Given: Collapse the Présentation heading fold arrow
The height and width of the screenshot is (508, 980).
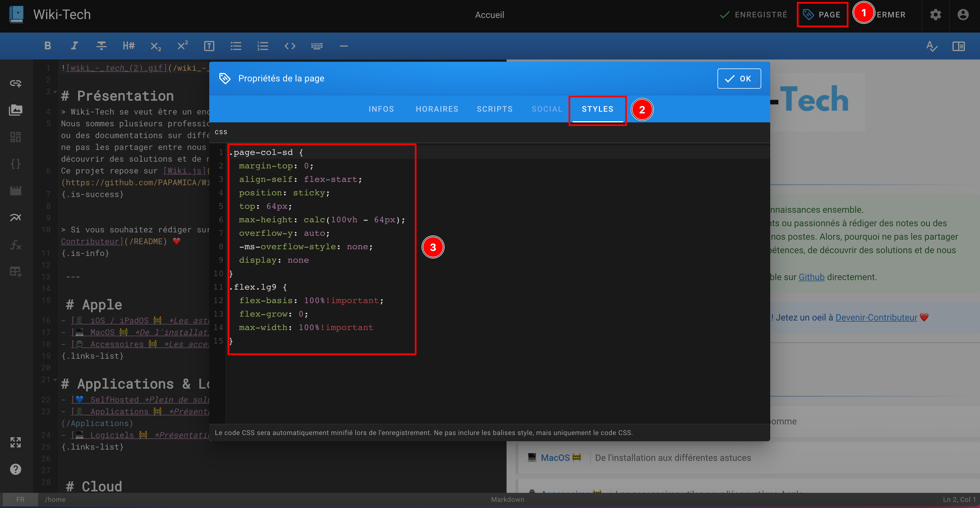Looking at the screenshot, I should click(56, 91).
